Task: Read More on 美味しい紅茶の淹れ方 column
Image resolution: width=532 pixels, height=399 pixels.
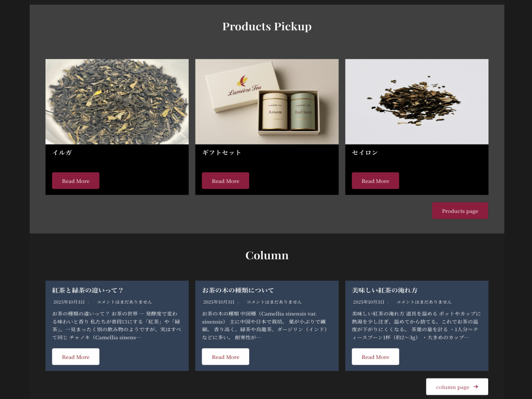Action: [x=375, y=357]
